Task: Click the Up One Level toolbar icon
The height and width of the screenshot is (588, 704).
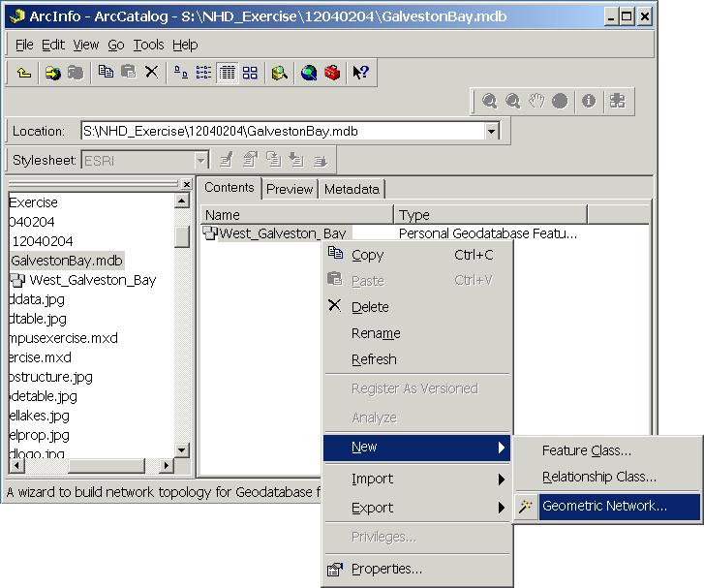Action: coord(24,73)
